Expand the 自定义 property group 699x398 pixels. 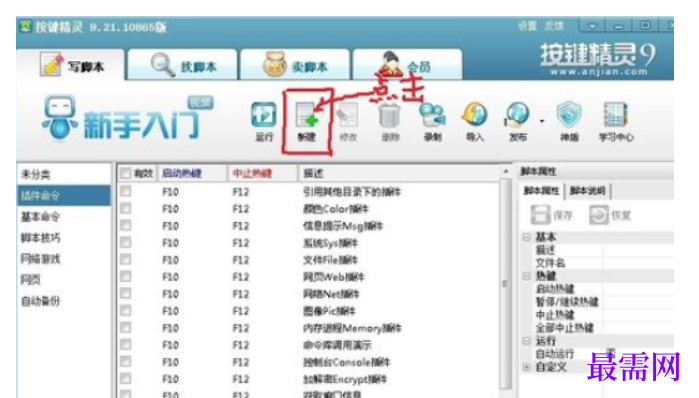(526, 367)
